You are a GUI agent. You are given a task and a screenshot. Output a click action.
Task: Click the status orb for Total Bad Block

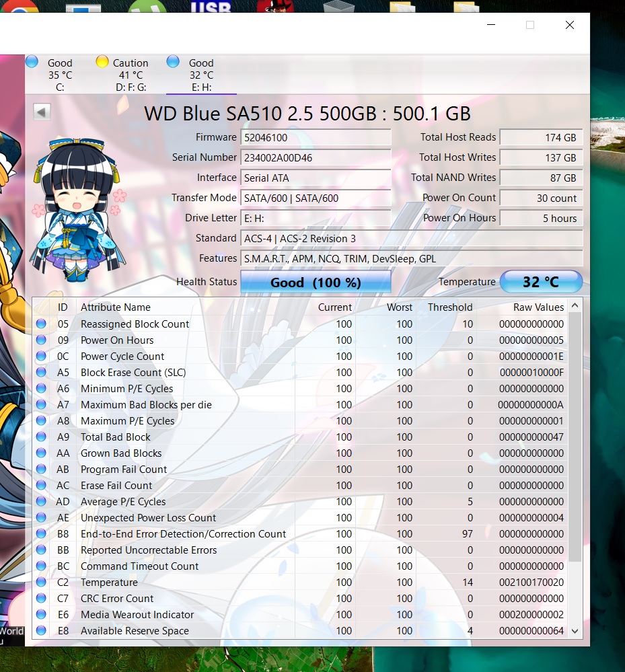coord(41,437)
